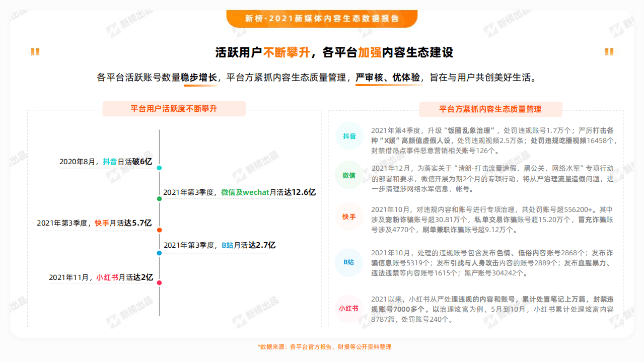This screenshot has height=362, width=644.
Task: Select the 微信 green platform badge
Action: [x=349, y=177]
